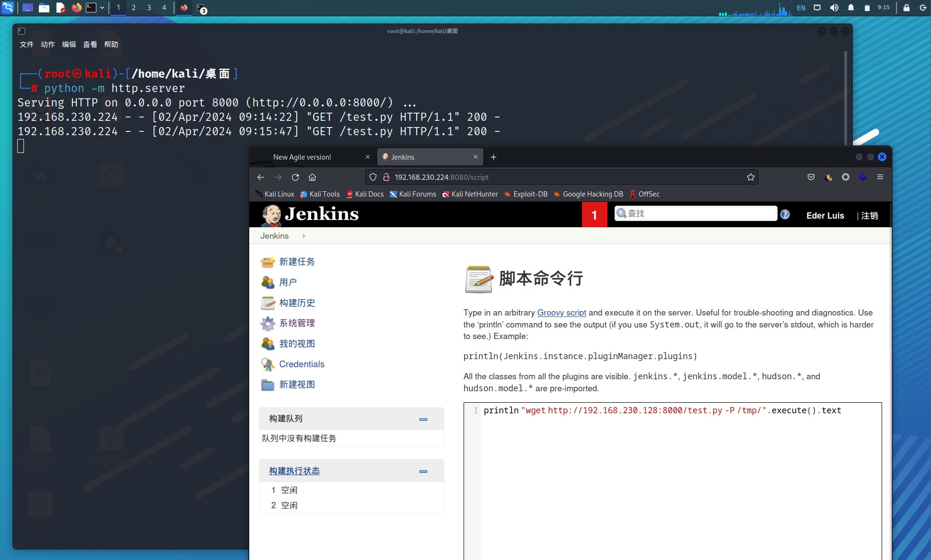Click 注销 to log out
The height and width of the screenshot is (560, 931).
coord(869,215)
